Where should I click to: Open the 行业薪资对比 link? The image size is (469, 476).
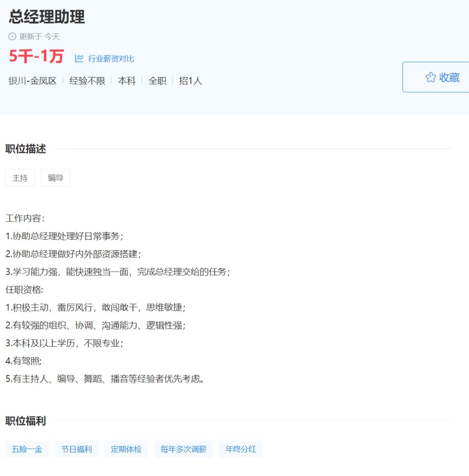tap(111, 59)
